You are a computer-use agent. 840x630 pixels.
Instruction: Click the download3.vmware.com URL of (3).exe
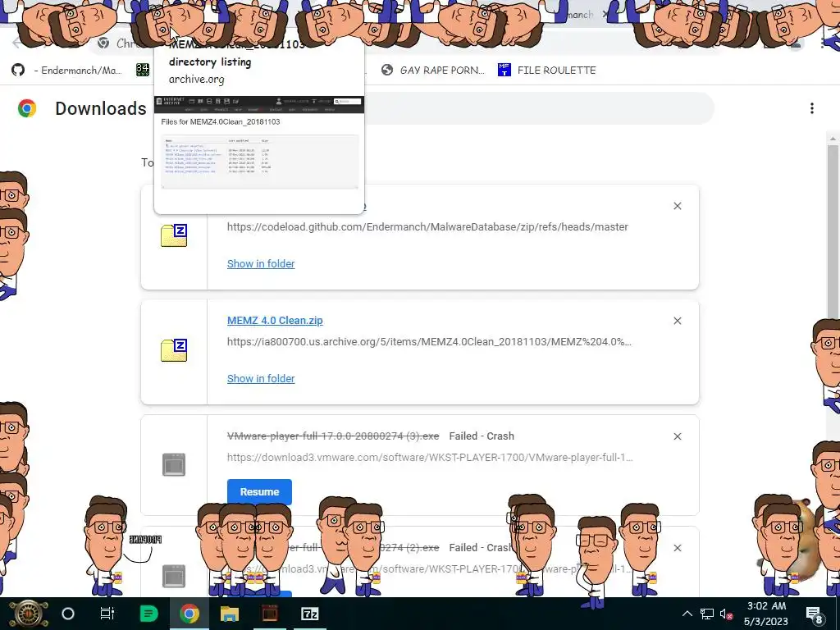430,458
